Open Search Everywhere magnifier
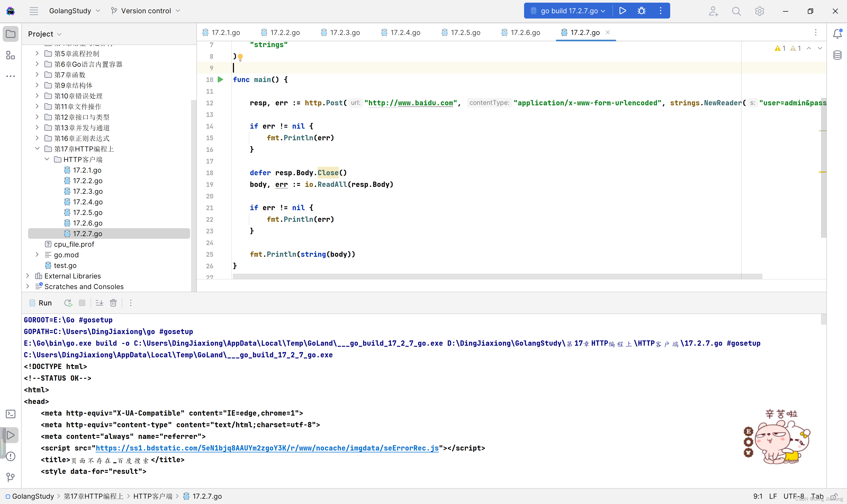847x504 pixels. [x=736, y=11]
